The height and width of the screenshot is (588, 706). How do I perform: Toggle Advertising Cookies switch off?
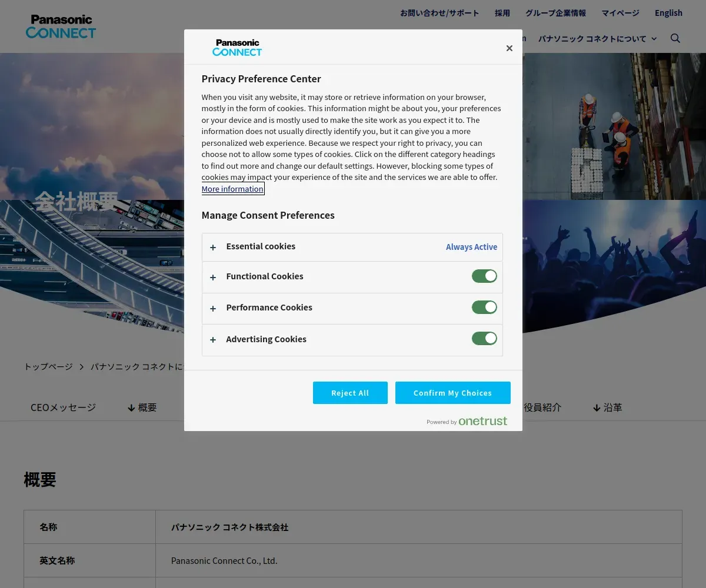484,339
